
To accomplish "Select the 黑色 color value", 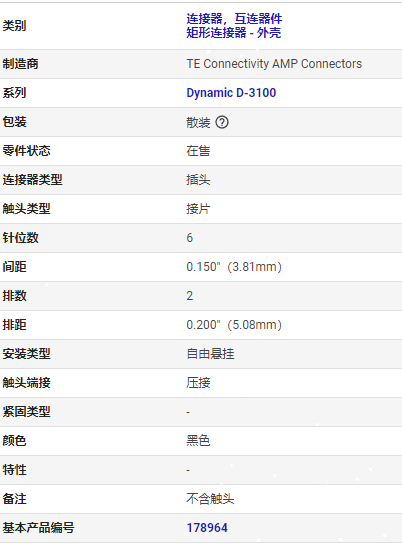I will [x=198, y=441].
